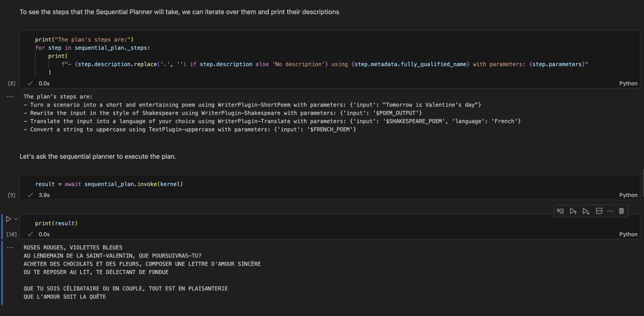Select the markdown text about executing the plan
This screenshot has height=316, width=644.
tap(98, 157)
